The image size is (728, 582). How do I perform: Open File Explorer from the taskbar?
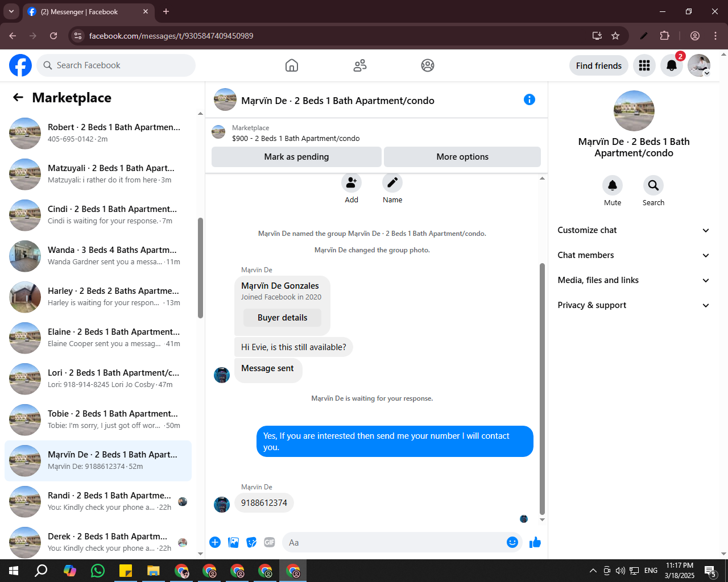click(154, 571)
